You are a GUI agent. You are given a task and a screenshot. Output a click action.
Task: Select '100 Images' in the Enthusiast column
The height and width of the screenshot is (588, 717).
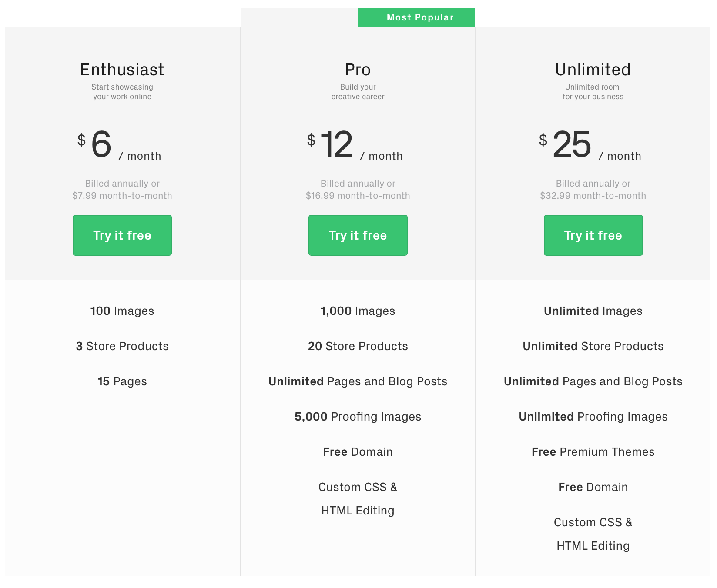point(122,311)
